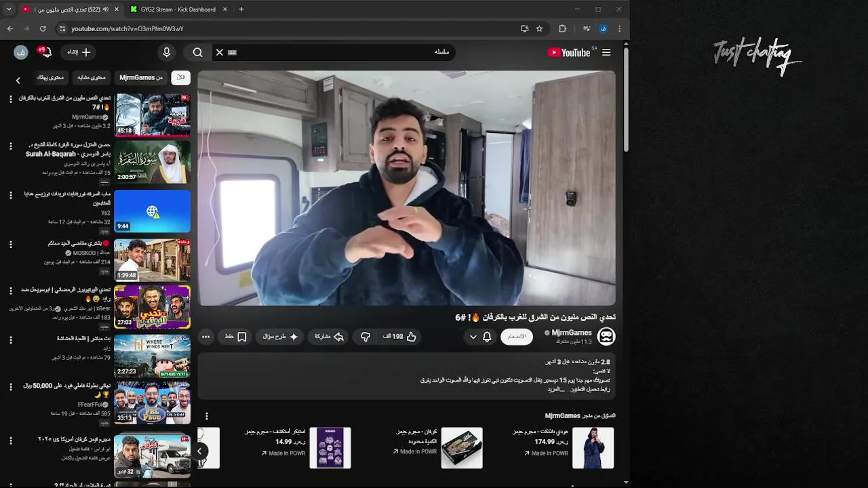Image resolution: width=868 pixels, height=488 pixels.
Task: Open options menu for the FFearFFul video
Action: click(x=10, y=387)
